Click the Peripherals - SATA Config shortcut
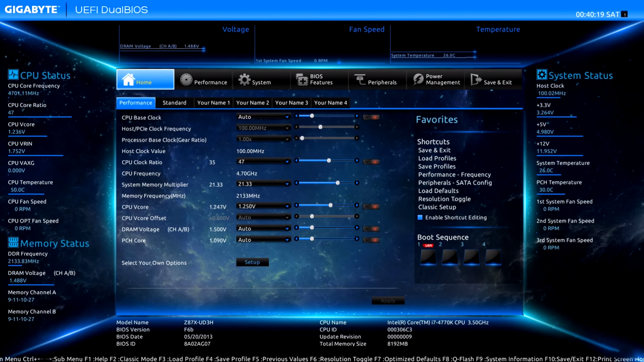This screenshot has height=362, width=644. [x=455, y=182]
